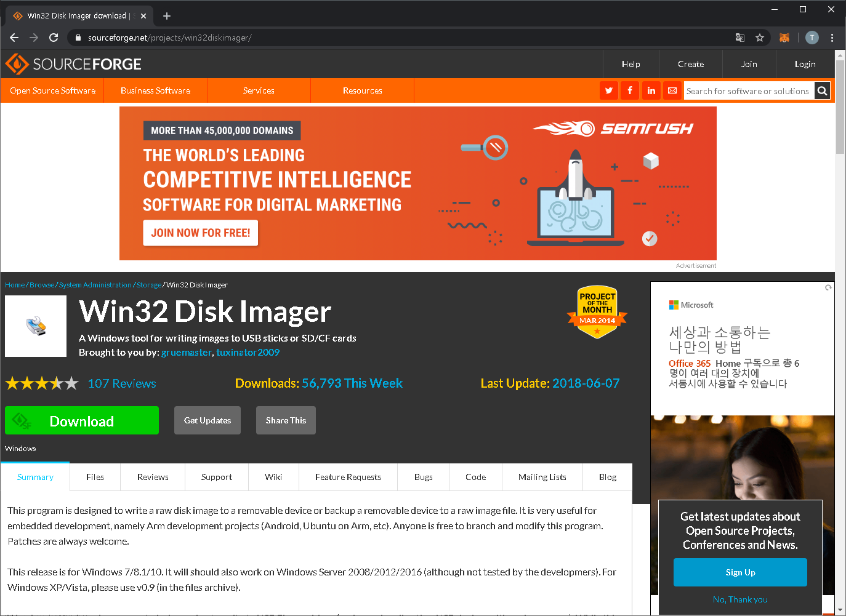Open the Feature Requests tab
The image size is (846, 616).
coord(348,477)
